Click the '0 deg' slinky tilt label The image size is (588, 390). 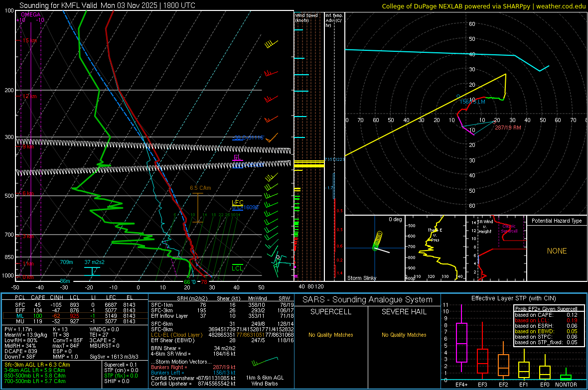(395, 219)
